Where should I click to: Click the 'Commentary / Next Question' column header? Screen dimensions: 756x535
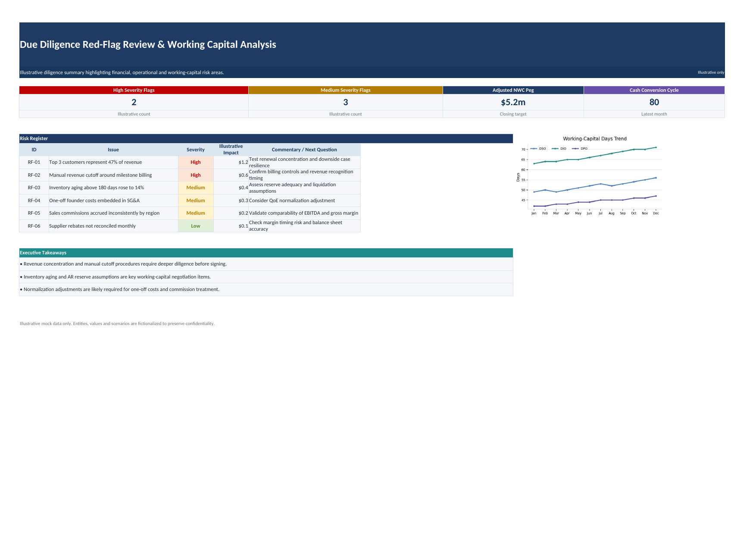click(x=304, y=150)
